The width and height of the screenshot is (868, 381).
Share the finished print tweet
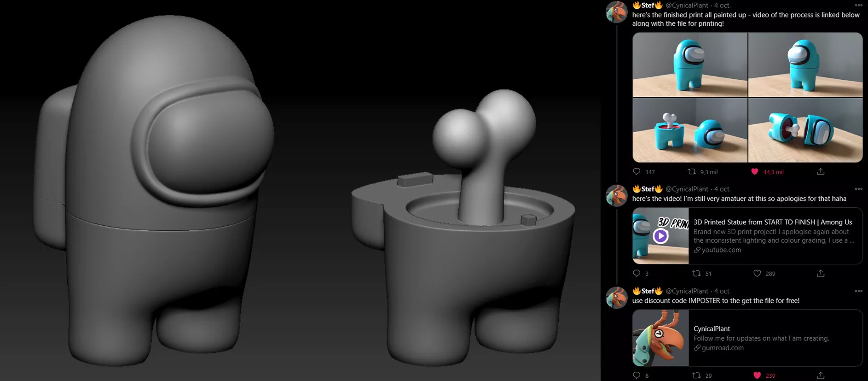821,172
